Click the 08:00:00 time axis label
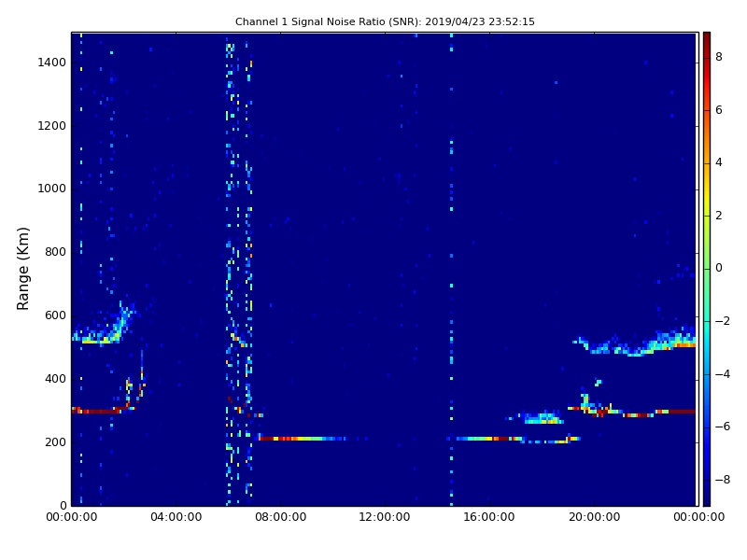 [281, 517]
